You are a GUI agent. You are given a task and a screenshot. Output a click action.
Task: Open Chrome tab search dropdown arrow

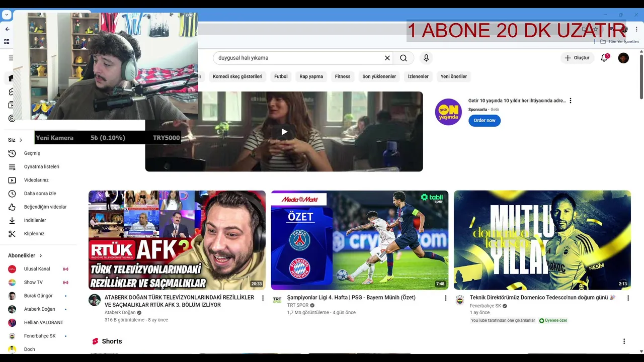[7, 15]
